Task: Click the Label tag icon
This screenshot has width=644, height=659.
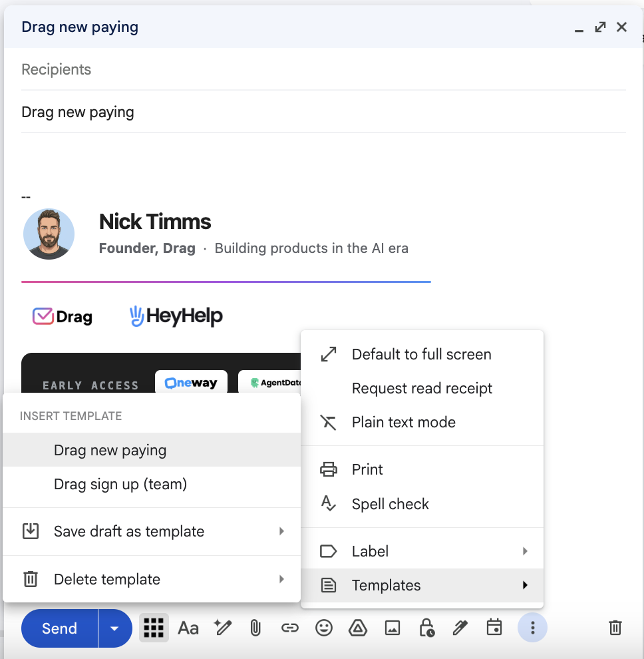Action: 329,551
